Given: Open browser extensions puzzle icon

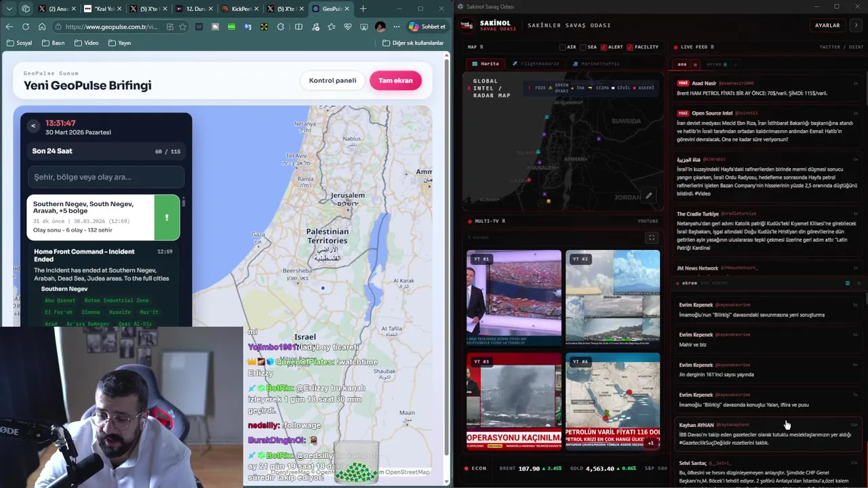Looking at the screenshot, I should pos(281,26).
